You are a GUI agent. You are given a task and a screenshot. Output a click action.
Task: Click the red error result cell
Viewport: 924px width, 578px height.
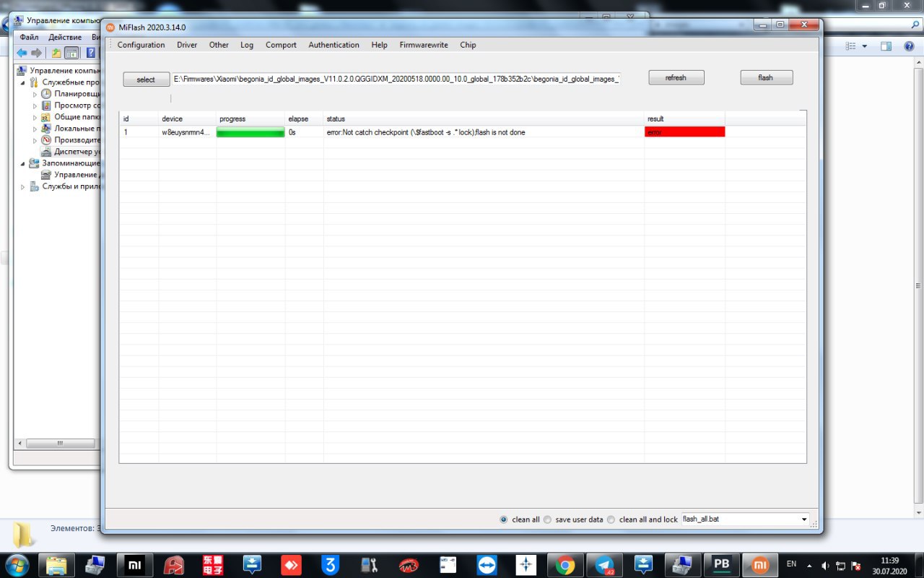684,132
